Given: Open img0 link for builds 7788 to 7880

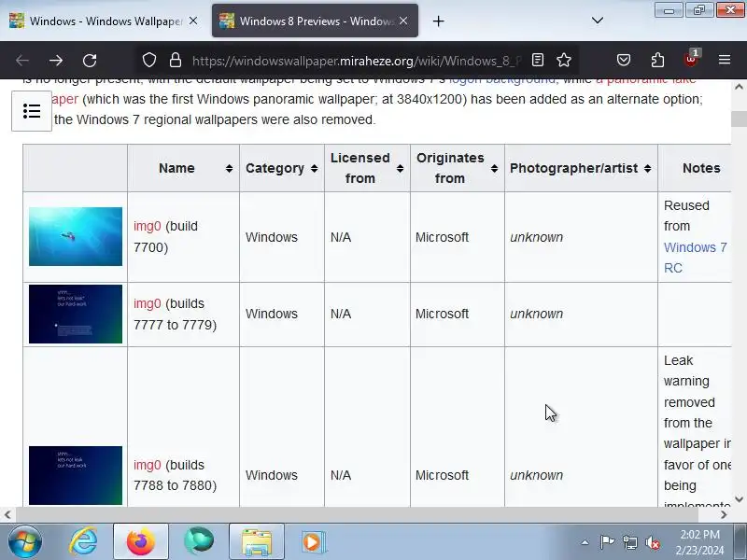Looking at the screenshot, I should coord(147,465).
